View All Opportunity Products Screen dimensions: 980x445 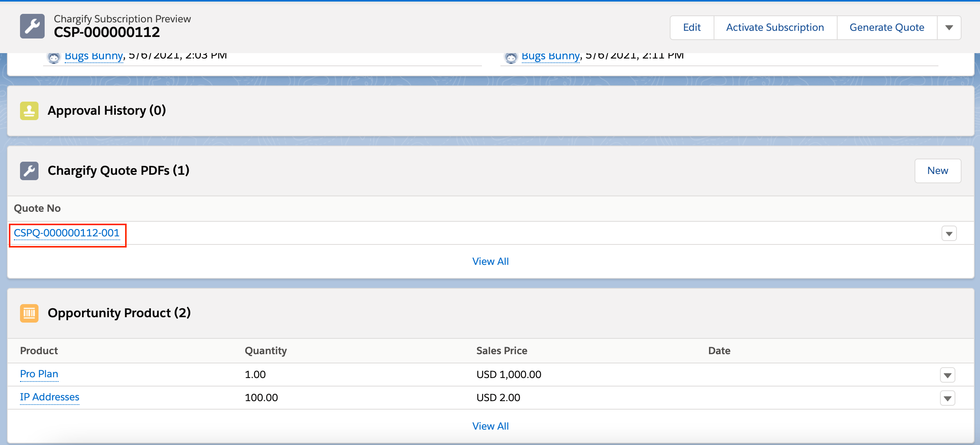click(x=490, y=426)
